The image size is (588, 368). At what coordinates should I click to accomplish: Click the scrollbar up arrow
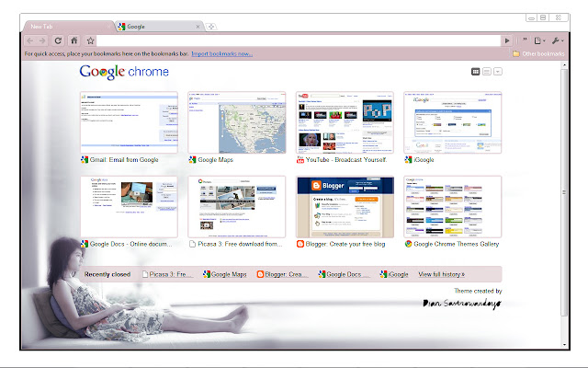point(564,65)
